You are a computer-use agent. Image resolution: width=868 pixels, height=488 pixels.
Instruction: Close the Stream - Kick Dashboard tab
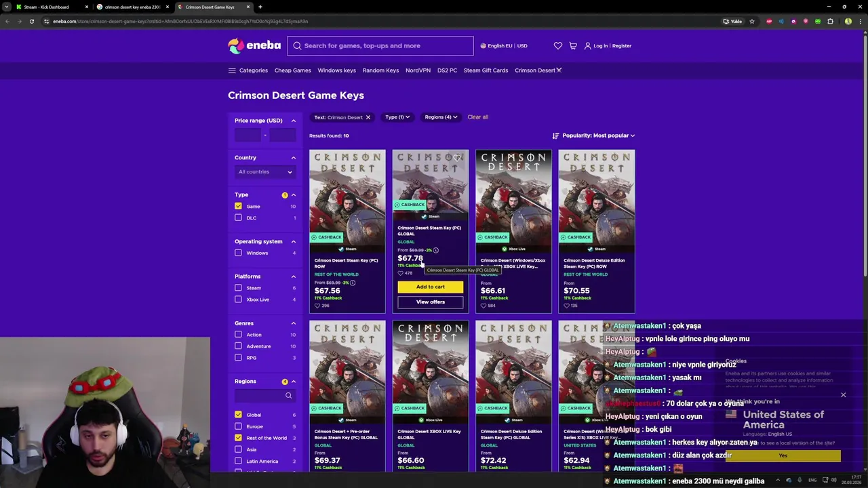[x=86, y=7]
